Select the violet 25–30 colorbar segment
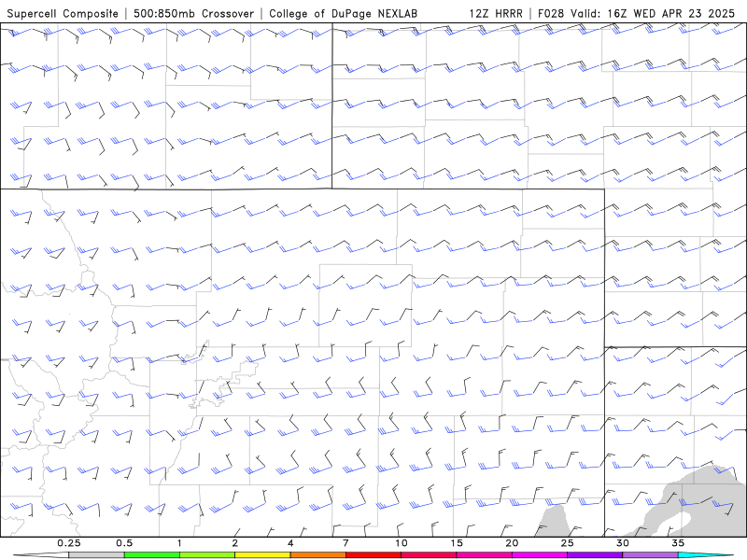This screenshot has width=747, height=560. click(x=595, y=555)
